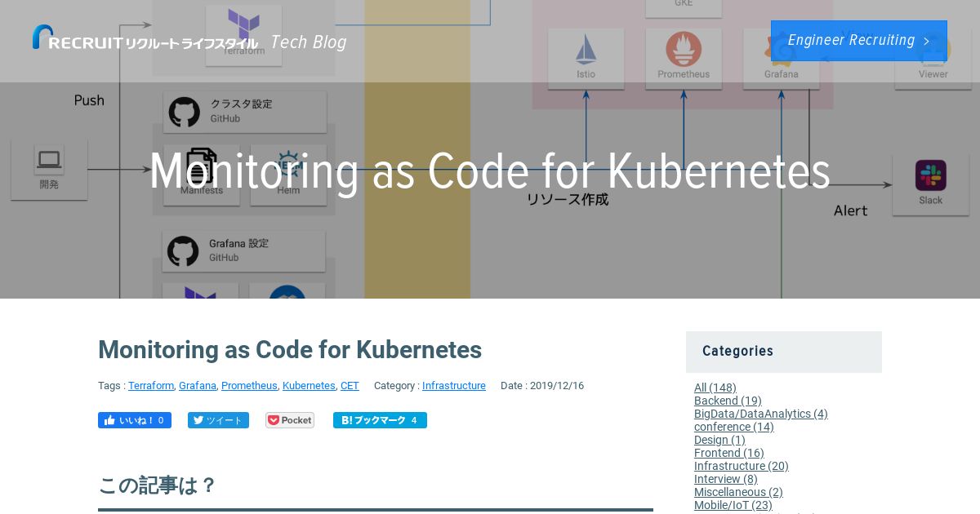Image resolution: width=980 pixels, height=514 pixels.
Task: Add a Hatena bookmark for this article
Action: 380,420
